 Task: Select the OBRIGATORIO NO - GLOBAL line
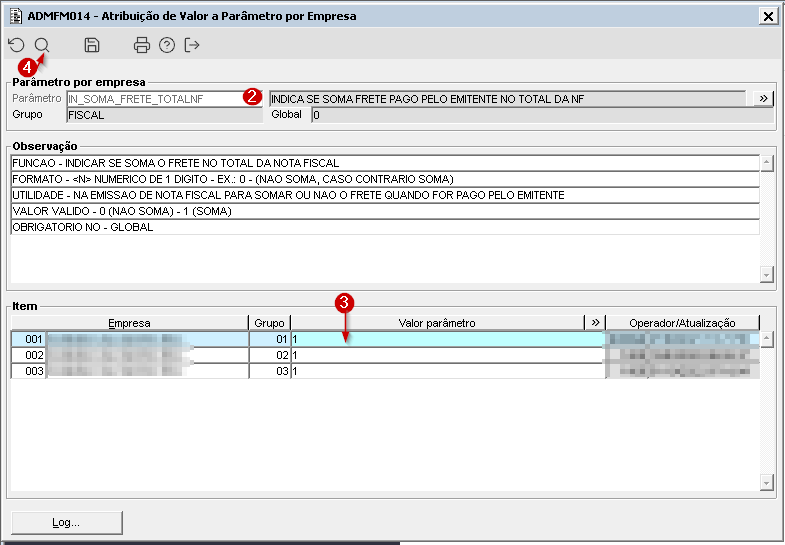pos(385,227)
